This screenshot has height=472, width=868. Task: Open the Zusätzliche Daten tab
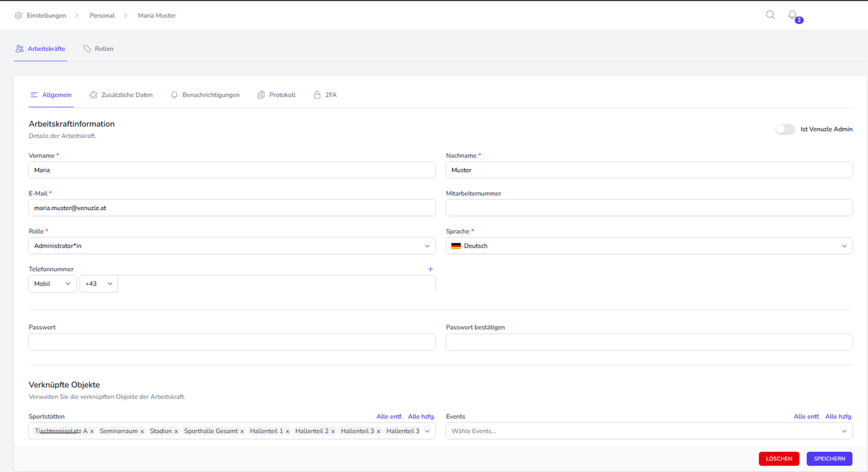tap(121, 95)
